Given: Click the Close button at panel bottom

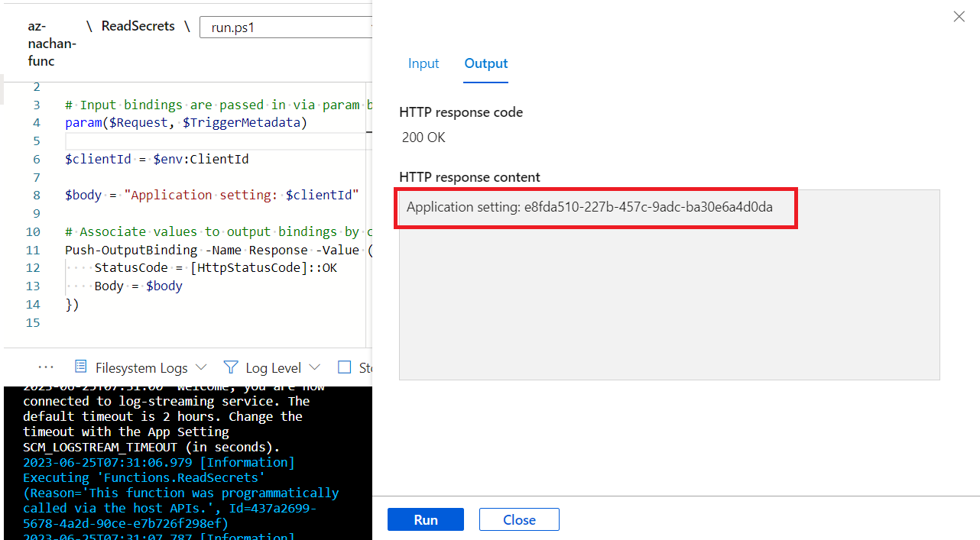Looking at the screenshot, I should pos(519,519).
